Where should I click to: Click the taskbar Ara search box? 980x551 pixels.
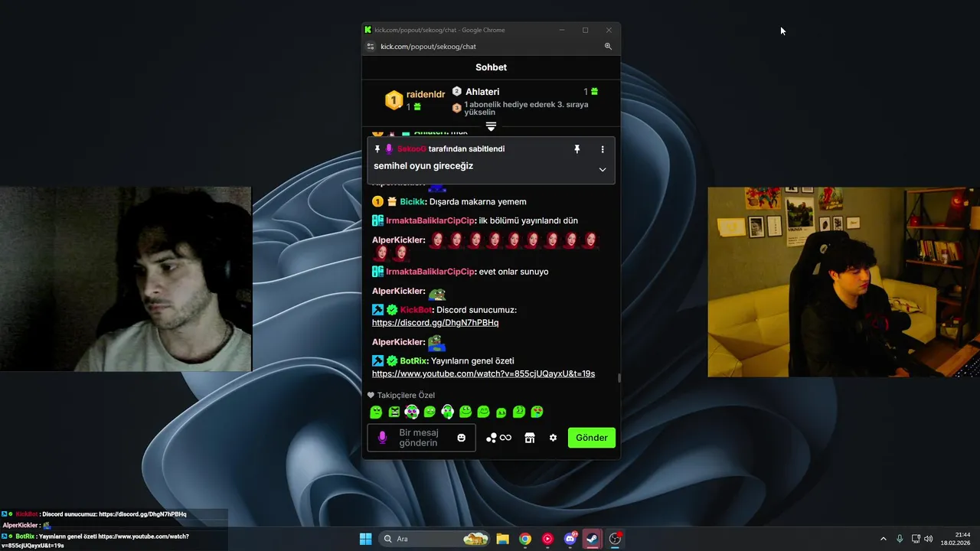pos(436,539)
